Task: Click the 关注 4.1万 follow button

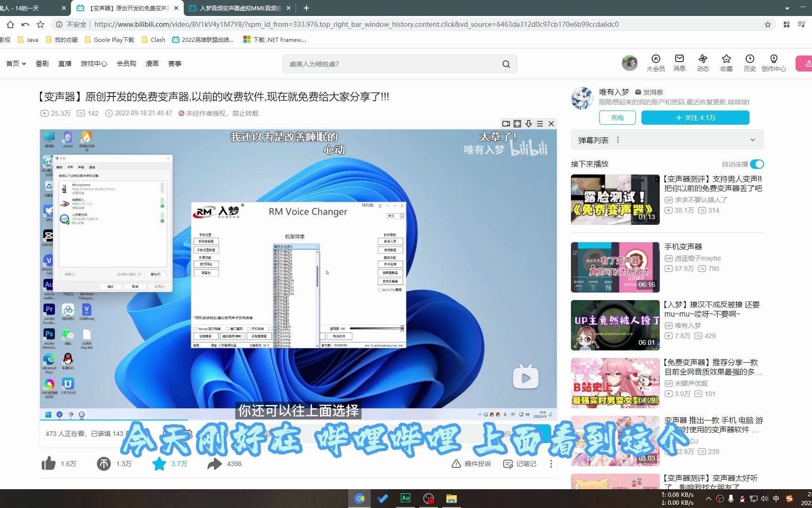Action: [x=695, y=118]
